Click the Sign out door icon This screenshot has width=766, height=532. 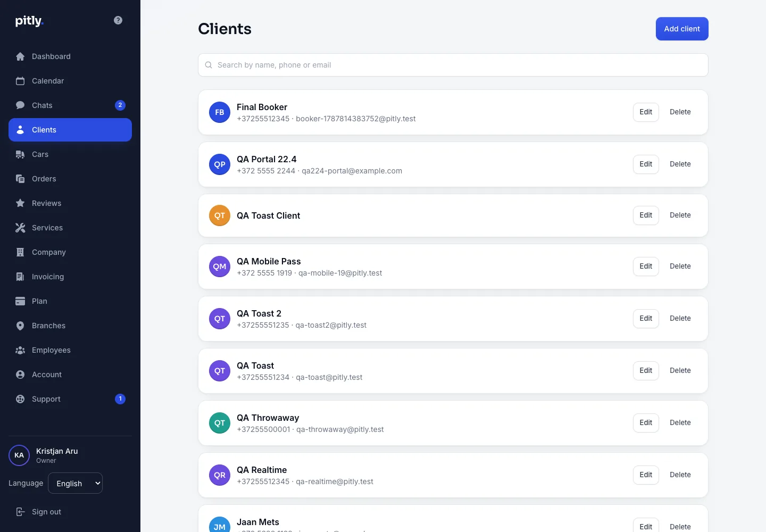(20, 512)
